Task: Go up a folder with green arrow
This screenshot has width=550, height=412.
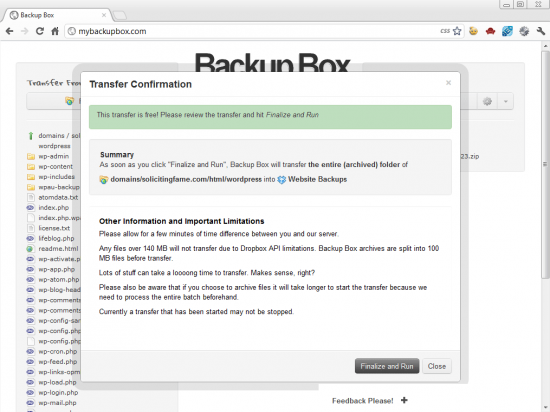Action: tap(31, 136)
